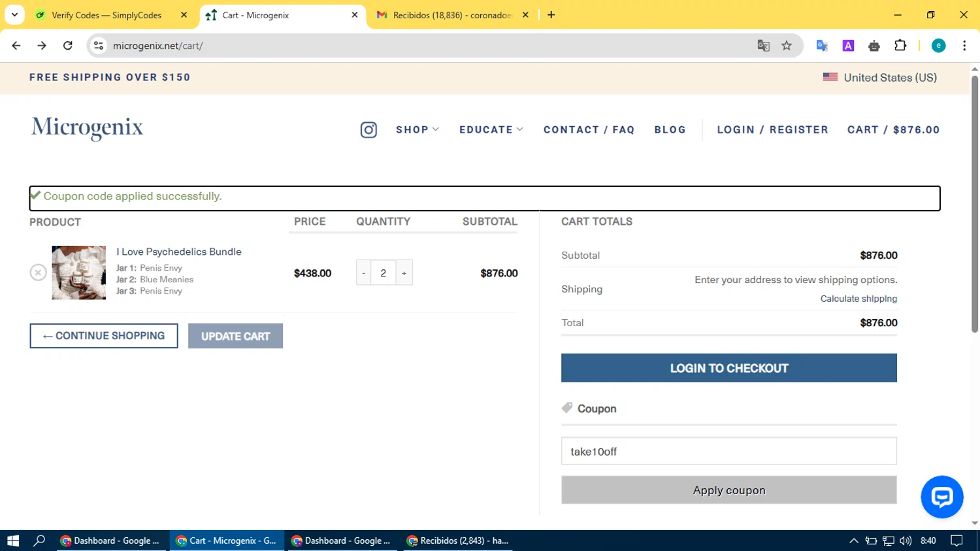Screen dimensions: 980x551
Task: Open a new browser tab
Action: coord(551,15)
